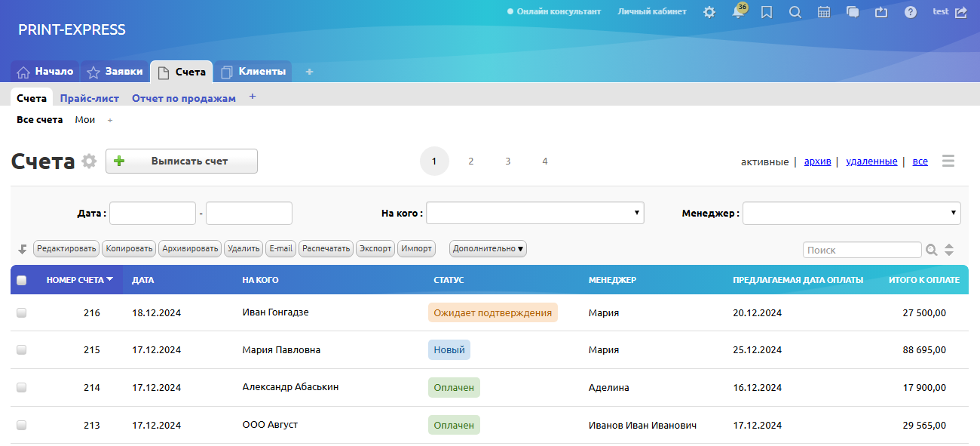
Task: Open the chat messages icon
Action: click(x=853, y=12)
